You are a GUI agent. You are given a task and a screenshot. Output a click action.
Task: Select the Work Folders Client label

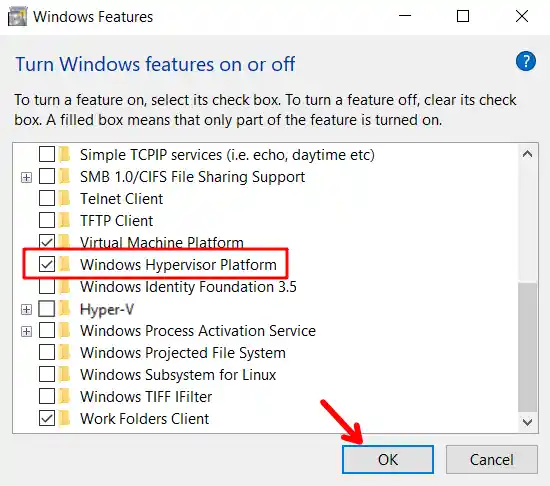145,419
